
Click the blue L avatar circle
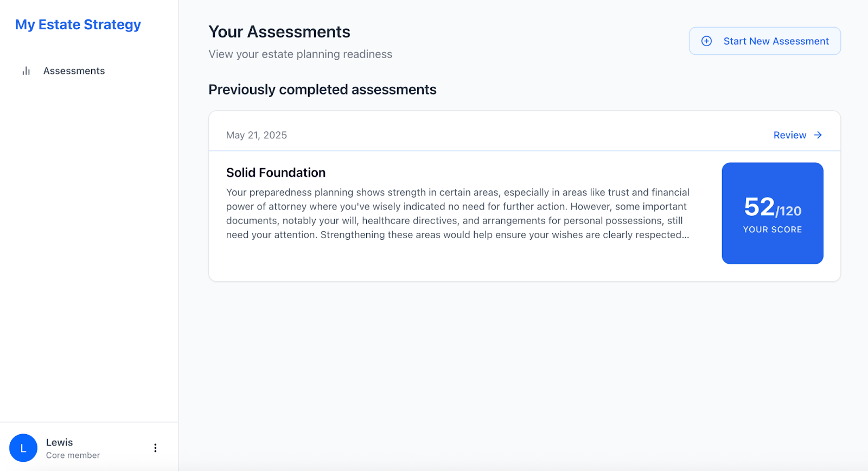[23, 448]
